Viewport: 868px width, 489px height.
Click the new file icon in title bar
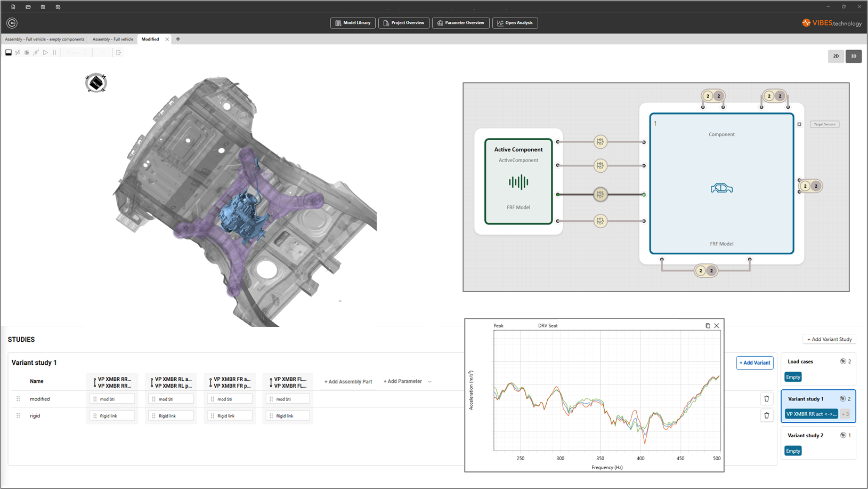(13, 7)
